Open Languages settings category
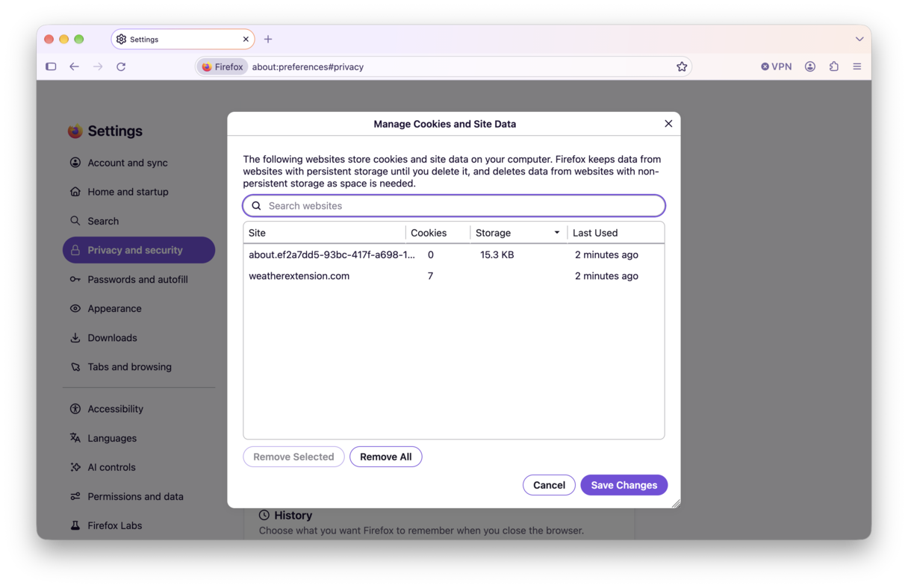 coord(139,438)
